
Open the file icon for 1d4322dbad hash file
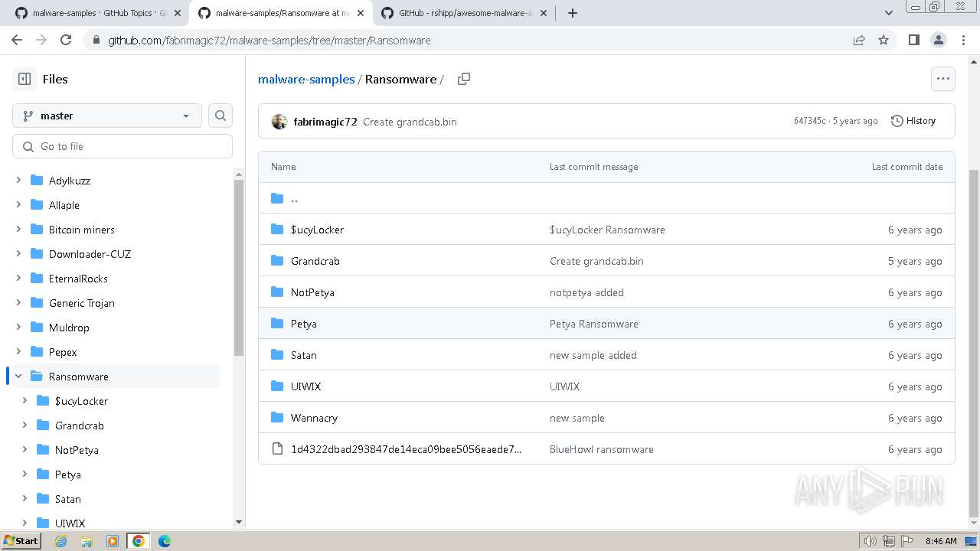pos(277,449)
